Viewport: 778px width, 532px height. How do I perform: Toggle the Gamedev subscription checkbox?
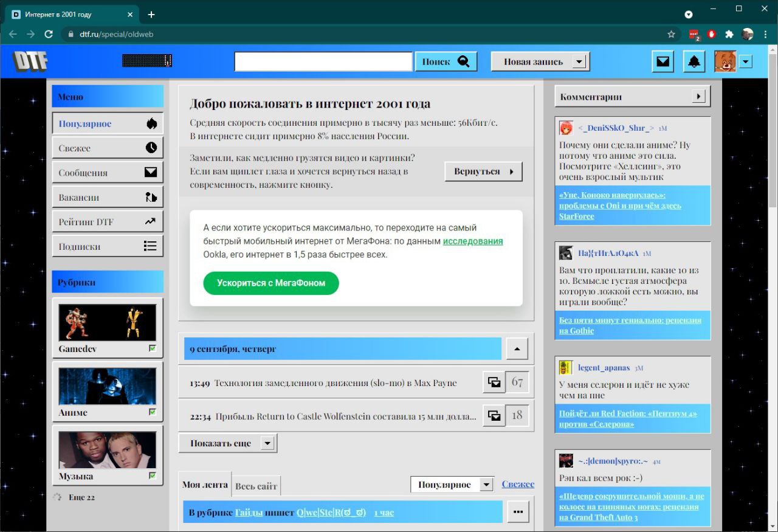153,348
